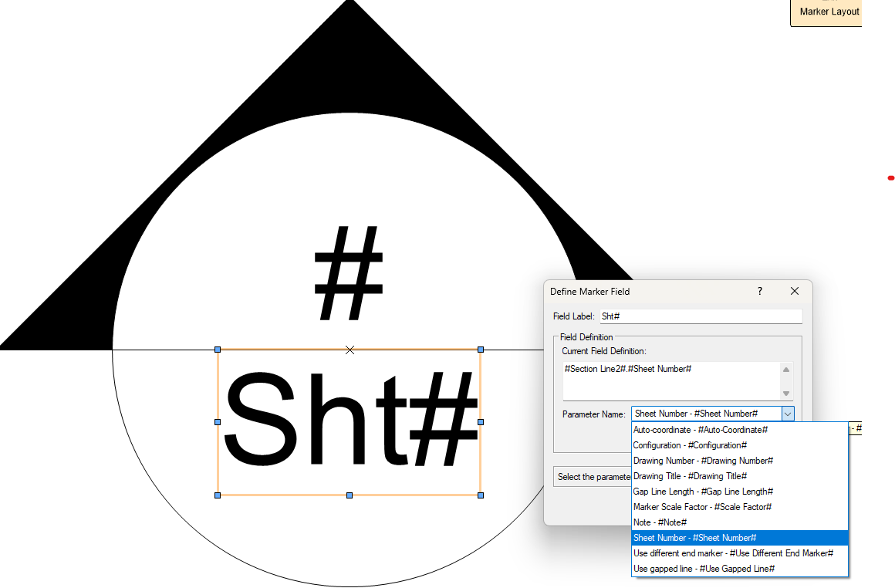Switch to the Marker Layout tab
Image resolution: width=895 pixels, height=588 pixels.
tap(831, 12)
